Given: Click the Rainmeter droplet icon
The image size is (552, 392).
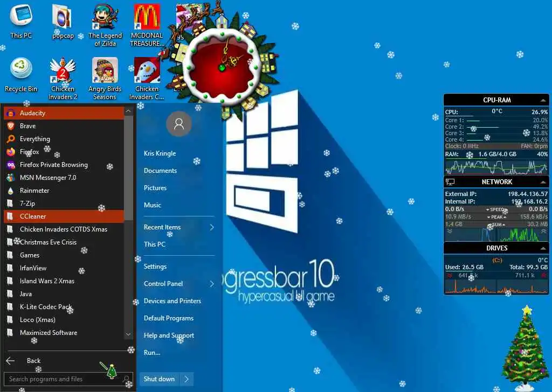Looking at the screenshot, I should click(x=11, y=191).
